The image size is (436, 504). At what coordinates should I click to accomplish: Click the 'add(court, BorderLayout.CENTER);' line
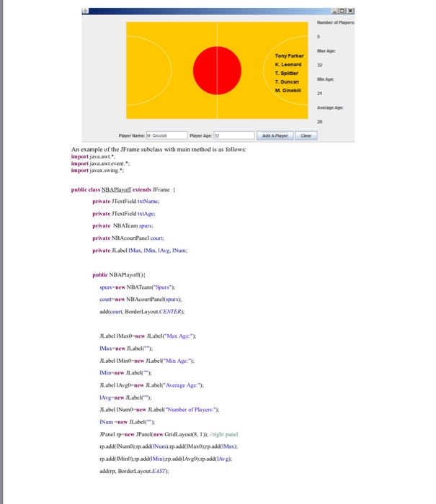point(142,312)
